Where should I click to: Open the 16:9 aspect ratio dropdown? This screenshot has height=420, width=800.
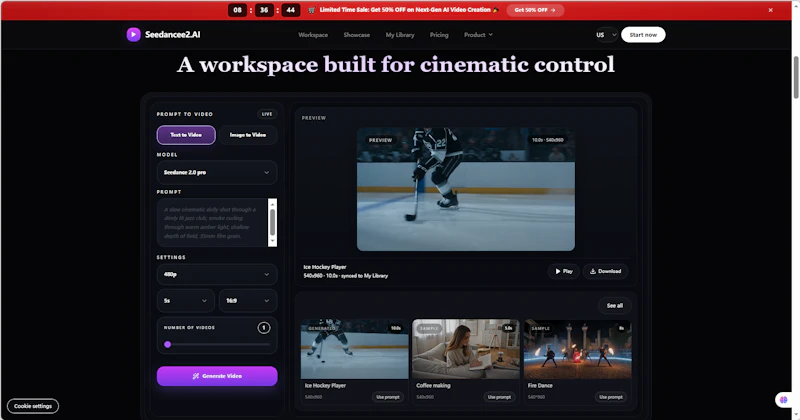(248, 301)
